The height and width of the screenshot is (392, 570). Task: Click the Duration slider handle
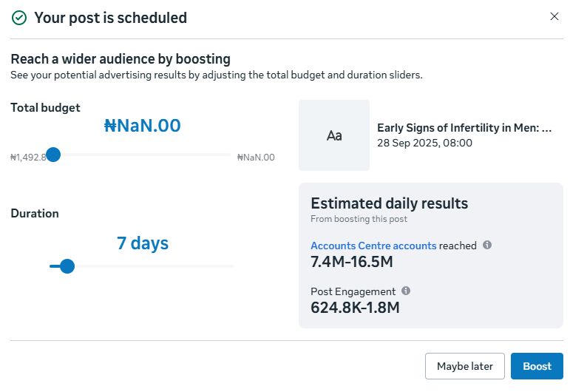tap(67, 266)
